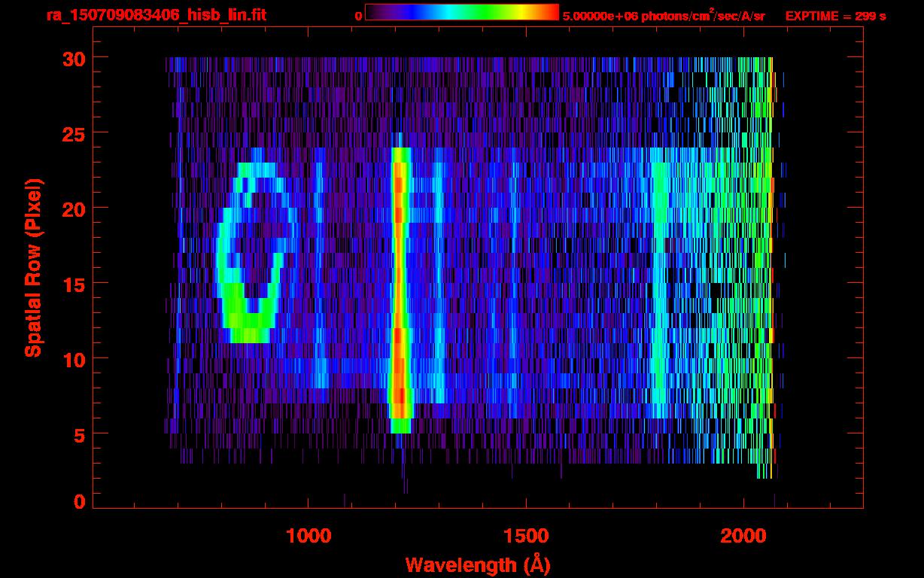Click the 5.00000e+06 photons/cm²/sec/A/sr label
924x578 pixels.
tap(663, 15)
